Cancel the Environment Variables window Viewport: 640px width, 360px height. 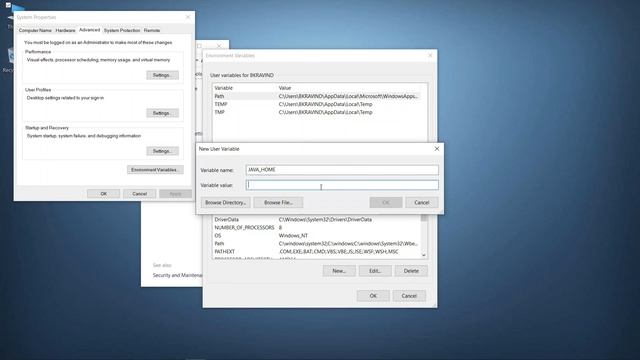point(409,296)
